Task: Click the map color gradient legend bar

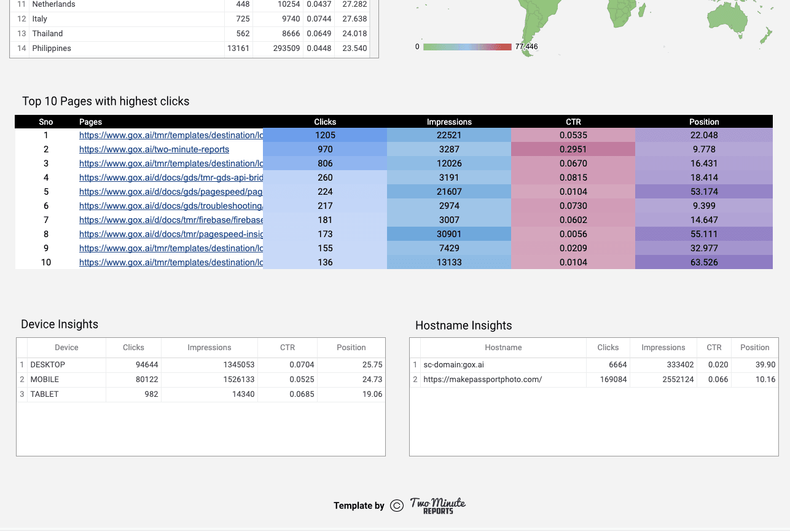Action: coord(467,47)
